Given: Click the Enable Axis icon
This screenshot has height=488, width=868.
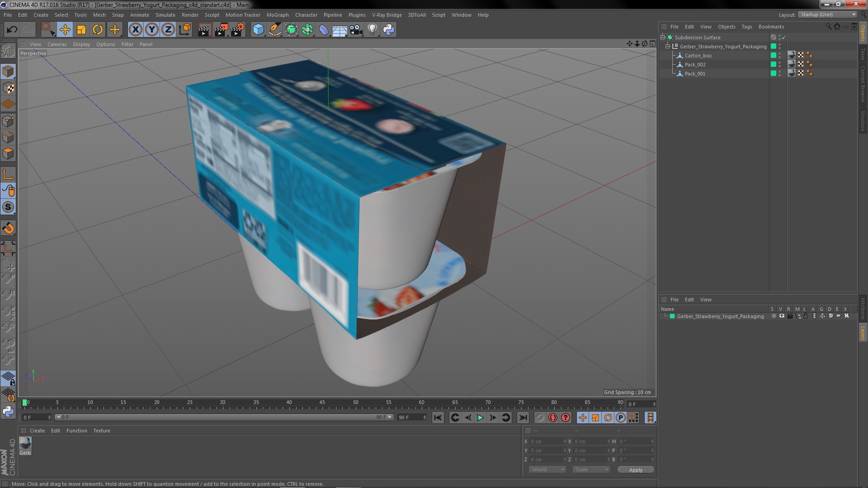Looking at the screenshot, I should 8,174.
